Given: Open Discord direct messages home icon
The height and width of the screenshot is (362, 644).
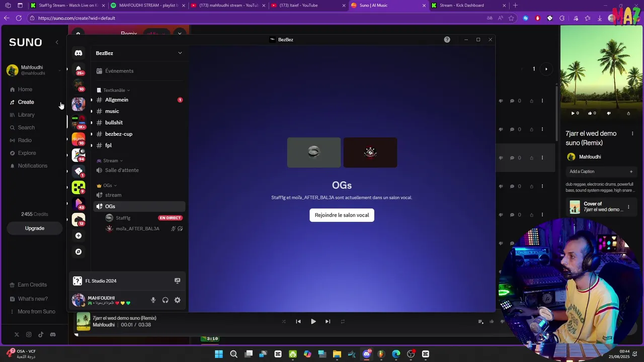Looking at the screenshot, I should coord(78,53).
